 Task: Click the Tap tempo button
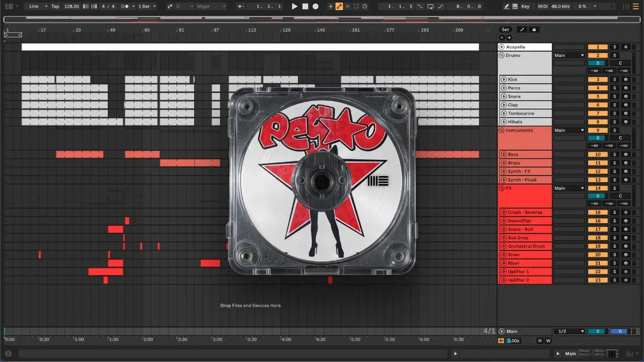pyautogui.click(x=55, y=6)
